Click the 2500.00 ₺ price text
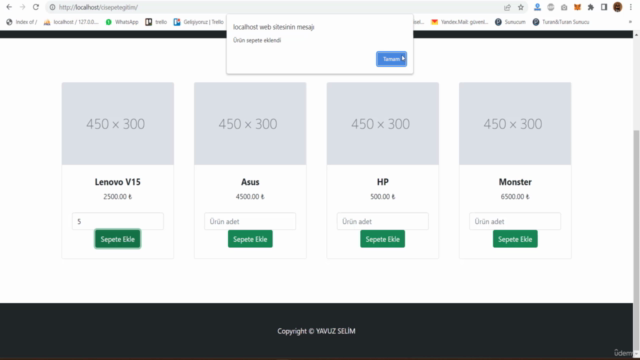 pos(118,197)
